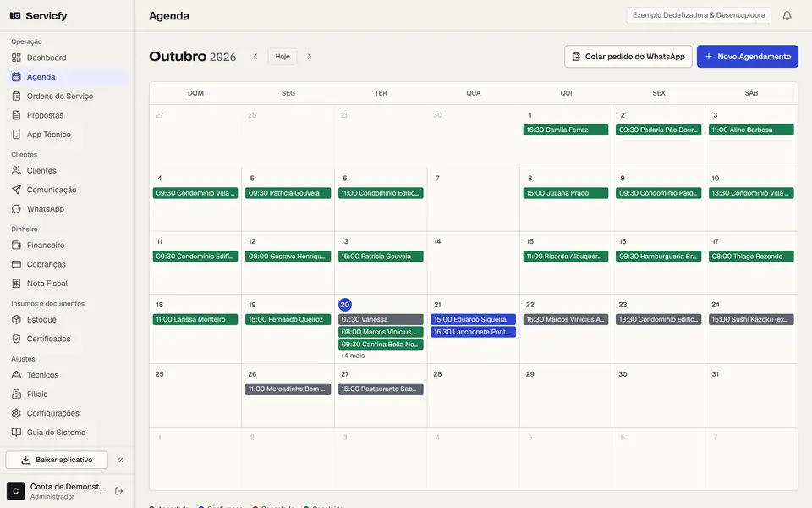Open the Dashboard icon in sidebar
The image size is (812, 508).
(17, 58)
